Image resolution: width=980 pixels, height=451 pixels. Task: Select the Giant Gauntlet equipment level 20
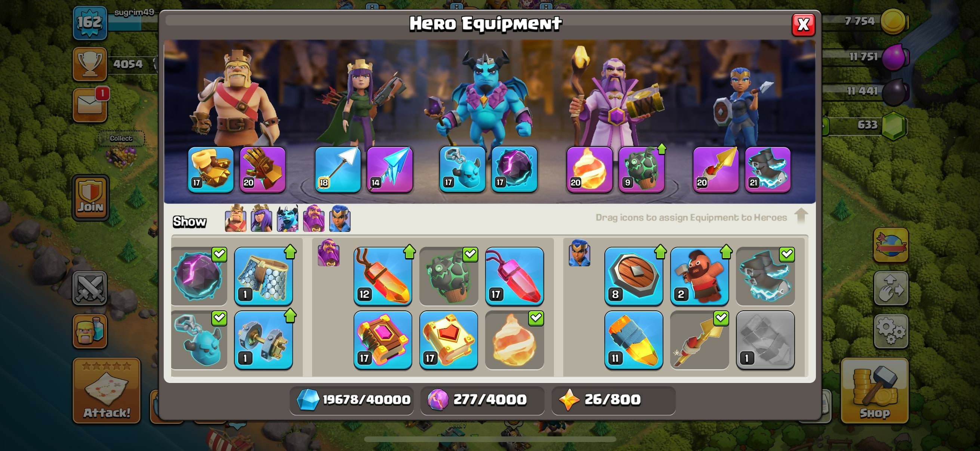tap(262, 169)
